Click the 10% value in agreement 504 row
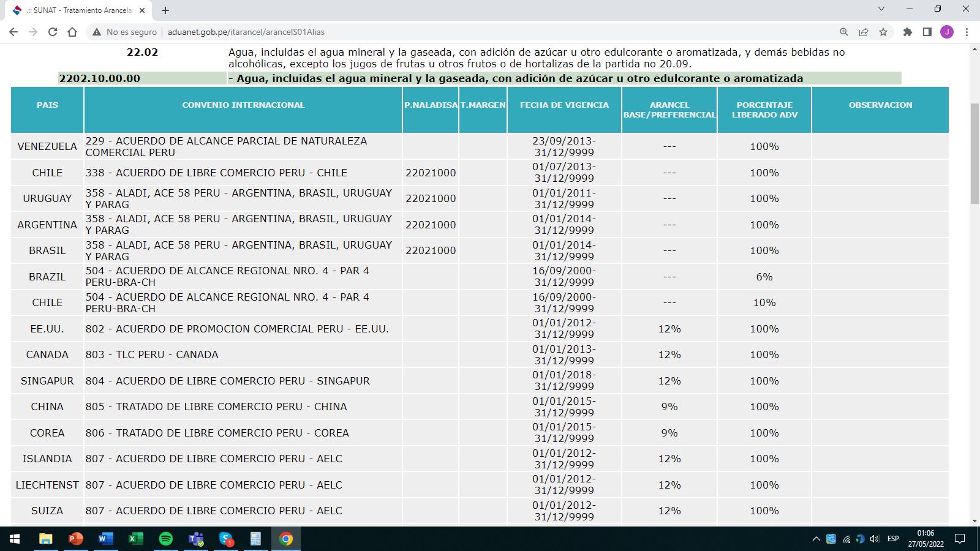 tap(764, 302)
